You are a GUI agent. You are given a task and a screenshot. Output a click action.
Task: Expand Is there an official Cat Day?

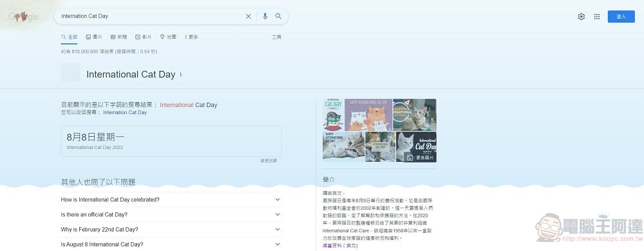click(x=171, y=214)
